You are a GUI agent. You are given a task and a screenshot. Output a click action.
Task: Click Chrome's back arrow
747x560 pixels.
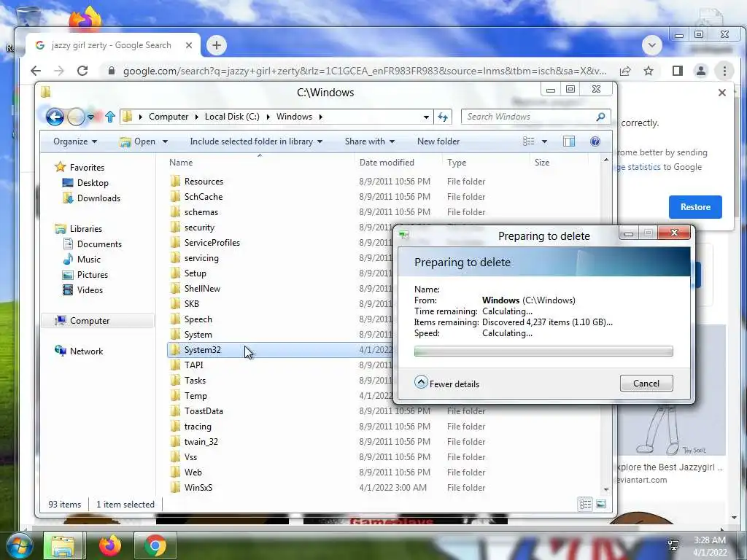(x=36, y=71)
